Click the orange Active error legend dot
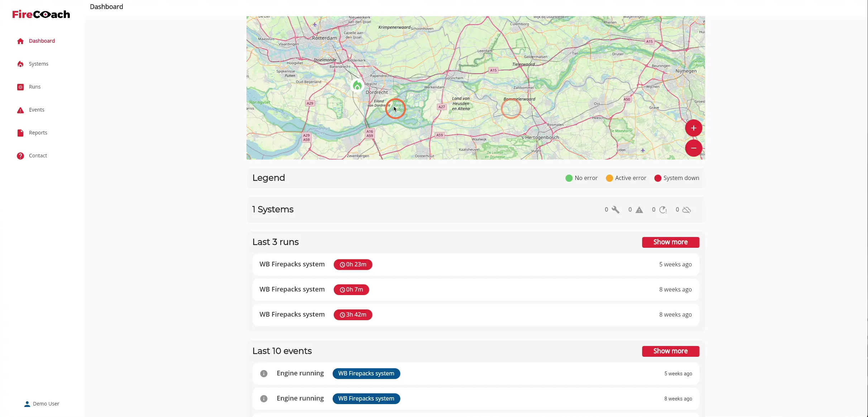Screen dimensions: 868x417 609,178
